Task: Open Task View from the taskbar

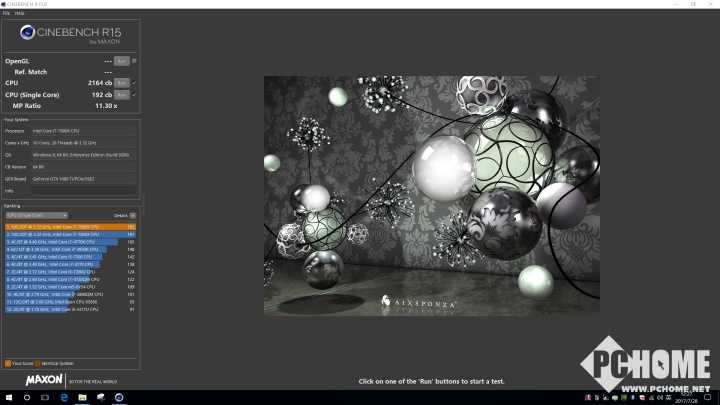Action: point(45,397)
